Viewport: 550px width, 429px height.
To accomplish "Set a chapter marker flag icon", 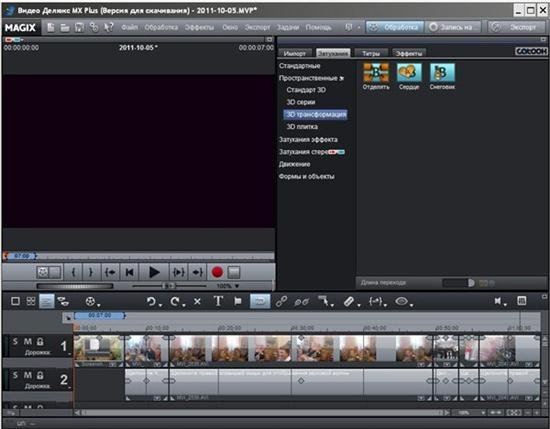I will coord(238,301).
